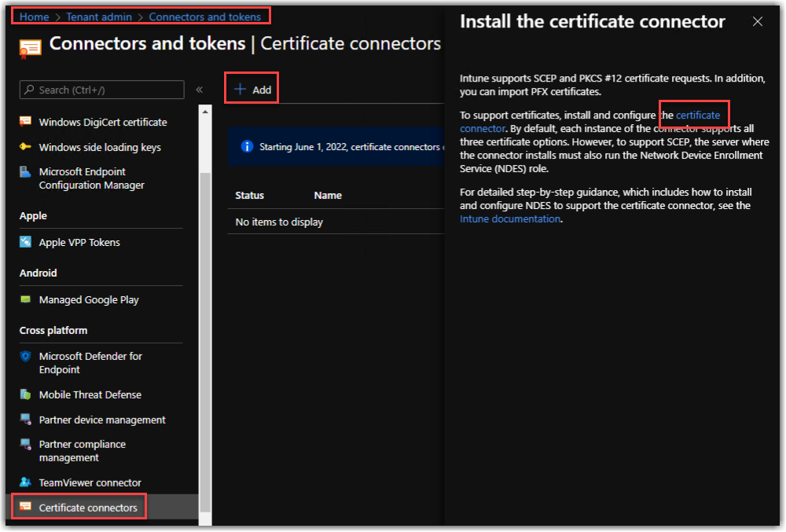The height and width of the screenshot is (532, 786).
Task: Open the Home breadcrumb link
Action: (x=34, y=17)
